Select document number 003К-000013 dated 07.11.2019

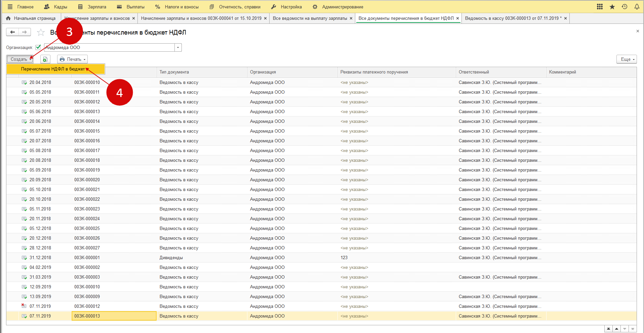coord(114,316)
